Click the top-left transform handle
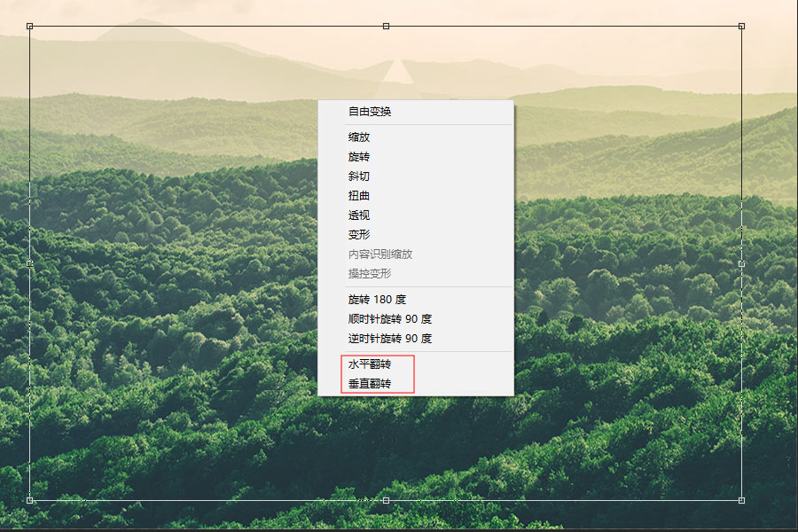798x532 pixels. pos(29,26)
